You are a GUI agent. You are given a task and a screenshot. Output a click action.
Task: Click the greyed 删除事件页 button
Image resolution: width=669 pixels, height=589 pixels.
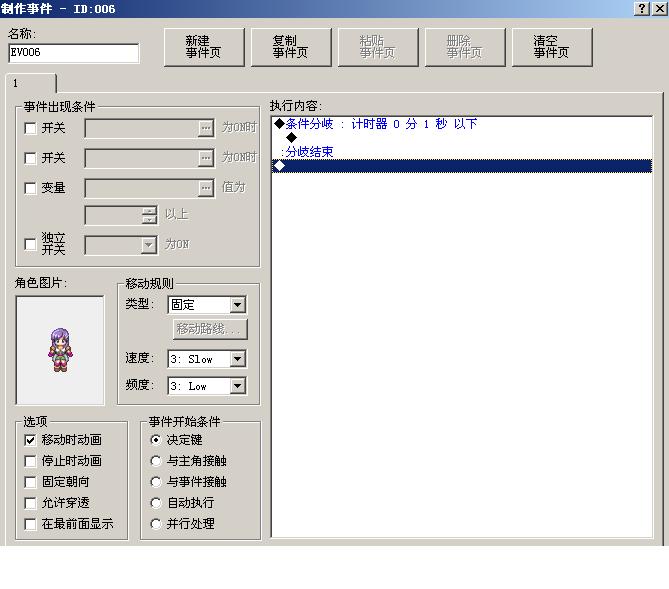coord(465,47)
